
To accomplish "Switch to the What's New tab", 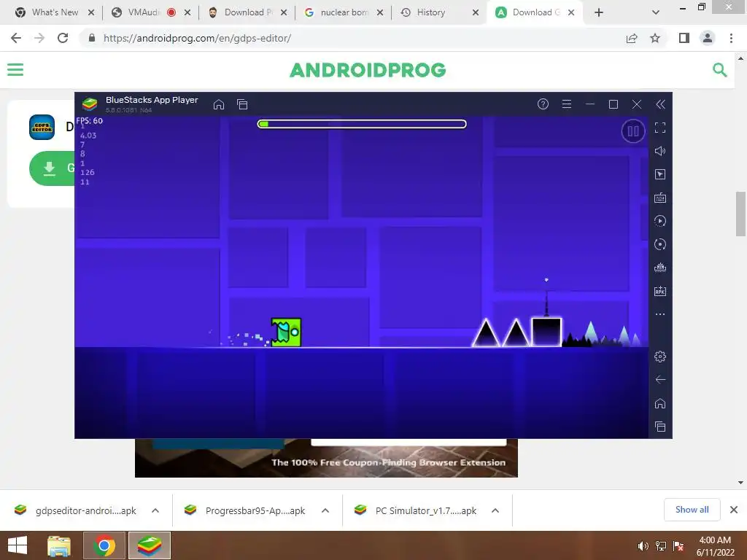I will point(55,12).
